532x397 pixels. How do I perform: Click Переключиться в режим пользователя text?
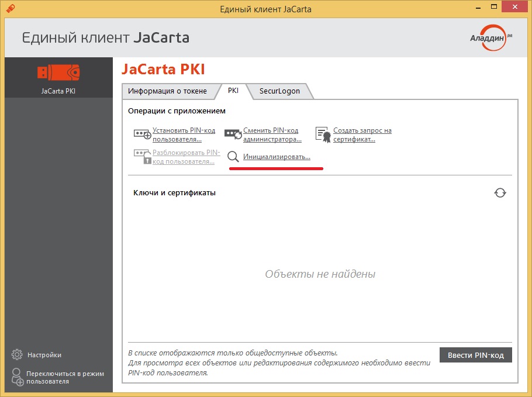(65, 377)
